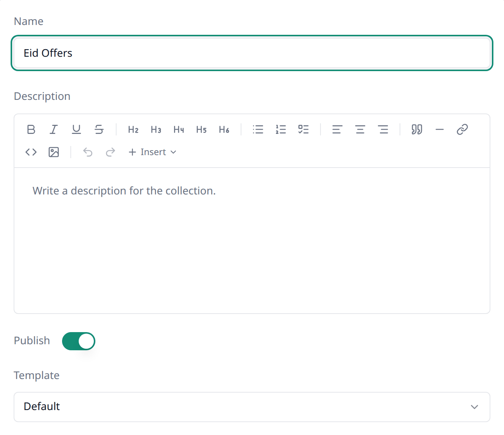Set heading level H3

coord(156,129)
